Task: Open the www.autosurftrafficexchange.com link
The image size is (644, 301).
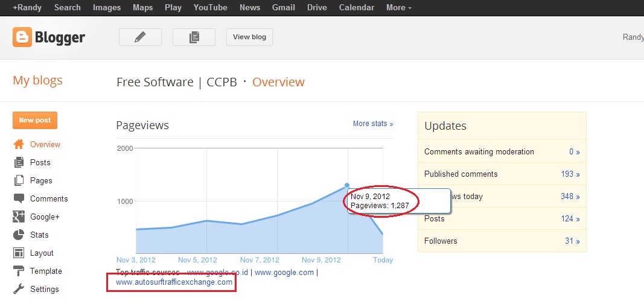Action: coord(174,282)
